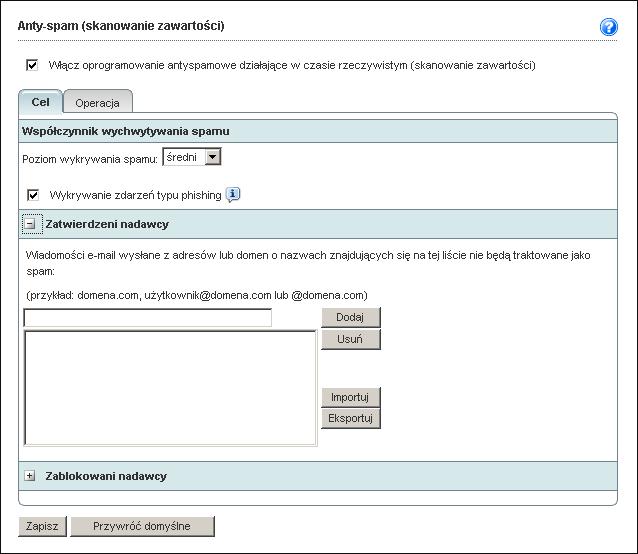Click Przywróć domyślne button
Screen dimensions: 638x554
tap(142, 526)
